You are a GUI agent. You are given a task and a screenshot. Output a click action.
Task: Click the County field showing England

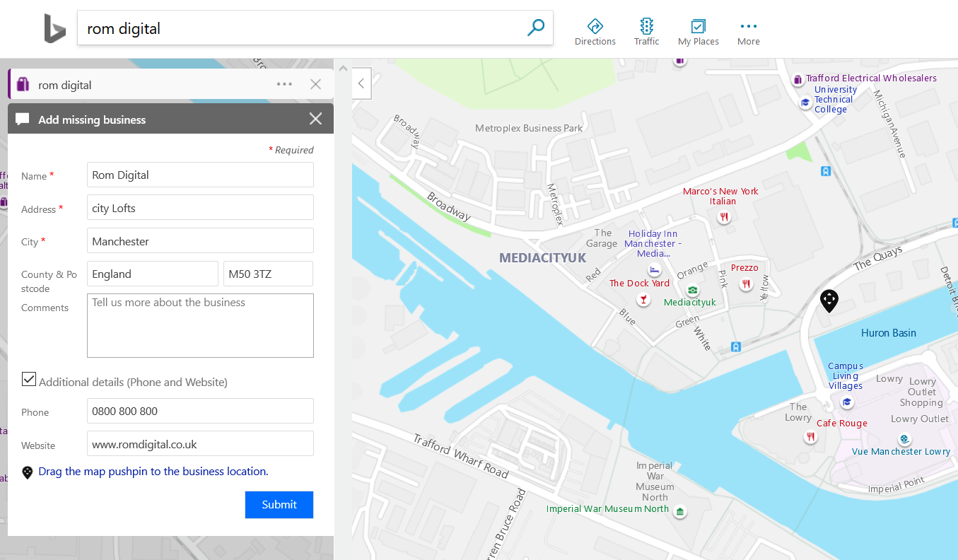click(x=153, y=274)
